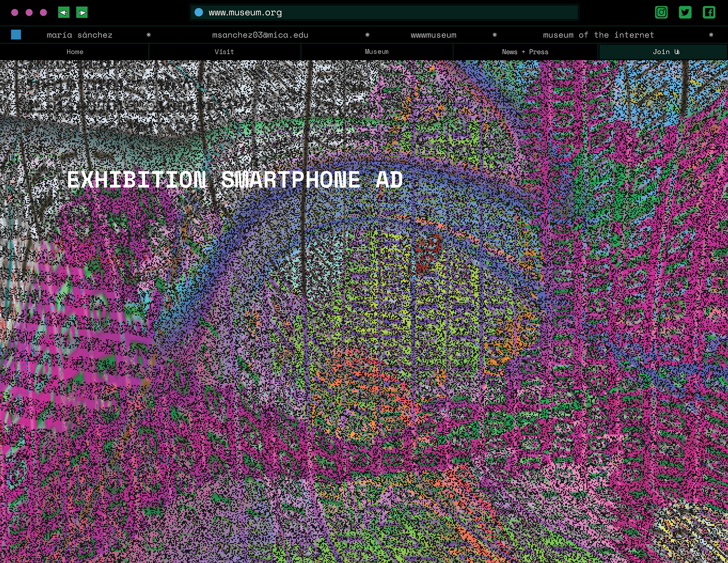Image resolution: width=728 pixels, height=563 pixels.
Task: Open the Facebook icon link
Action: pyautogui.click(x=709, y=13)
